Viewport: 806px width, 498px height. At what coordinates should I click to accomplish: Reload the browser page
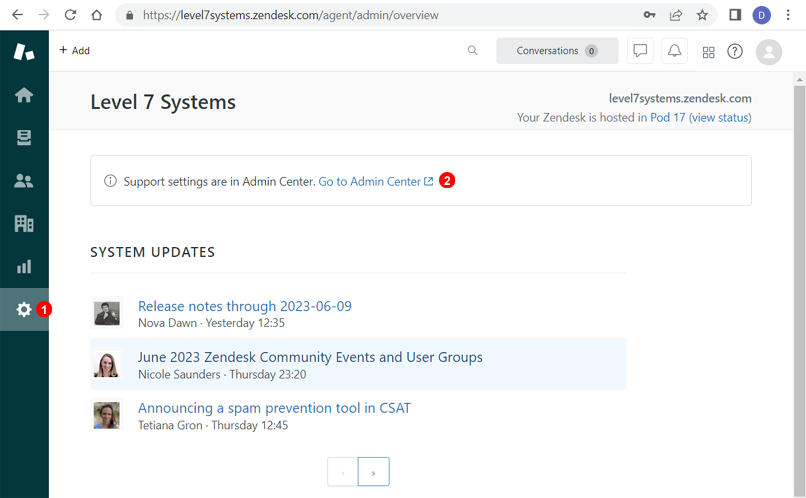[x=70, y=15]
